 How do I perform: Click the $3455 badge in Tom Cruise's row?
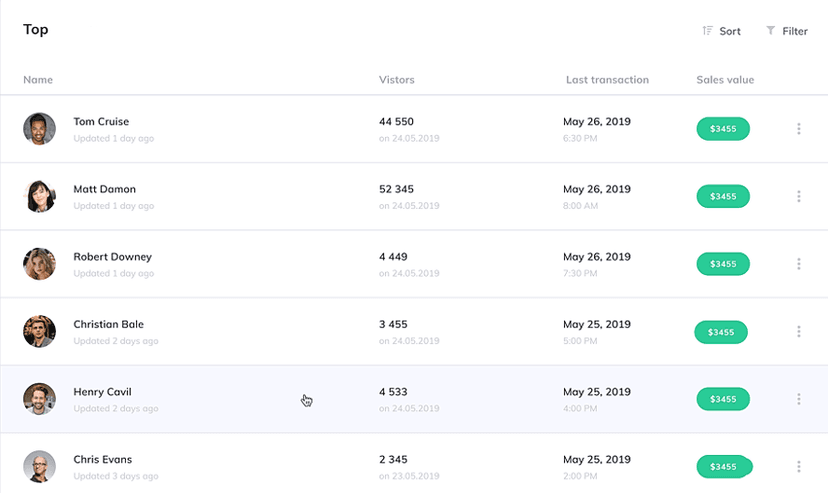[x=722, y=129]
